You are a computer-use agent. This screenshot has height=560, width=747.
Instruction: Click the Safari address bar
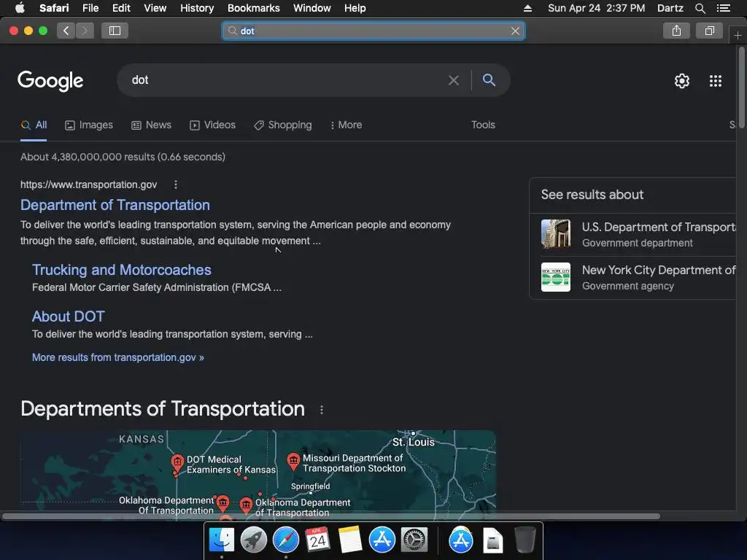click(x=373, y=31)
